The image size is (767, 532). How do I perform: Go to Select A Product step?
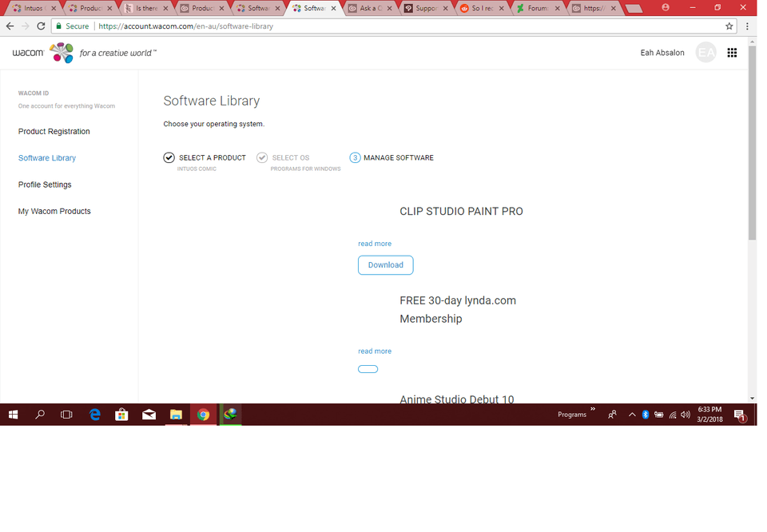[x=205, y=158]
